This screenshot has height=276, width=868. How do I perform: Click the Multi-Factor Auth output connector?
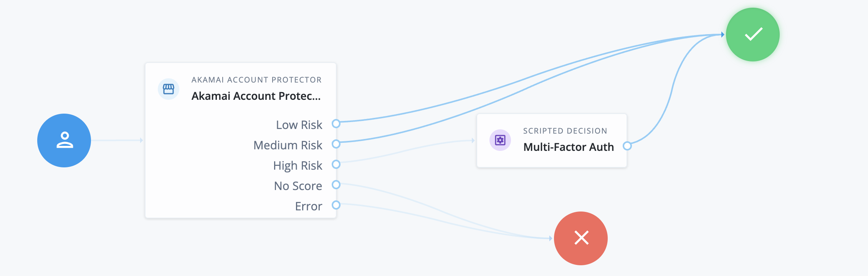(627, 146)
